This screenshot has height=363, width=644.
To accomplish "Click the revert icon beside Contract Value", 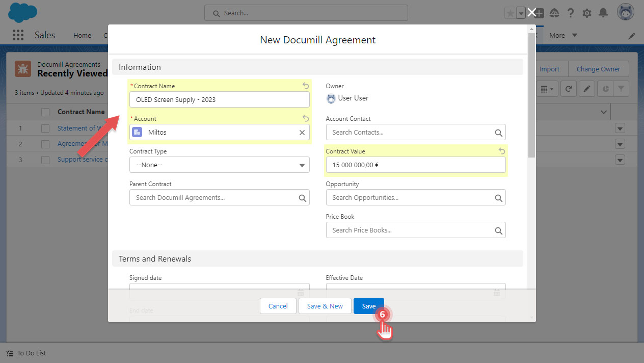I will click(501, 151).
